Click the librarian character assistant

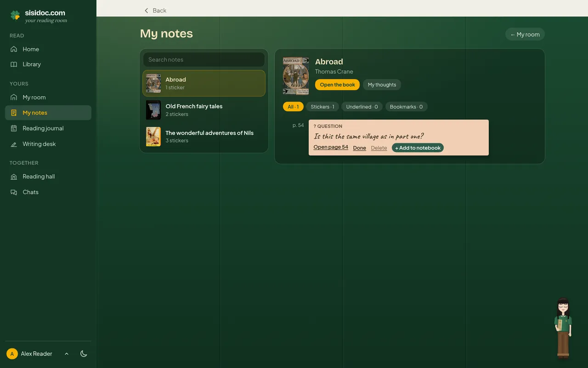[x=563, y=328]
